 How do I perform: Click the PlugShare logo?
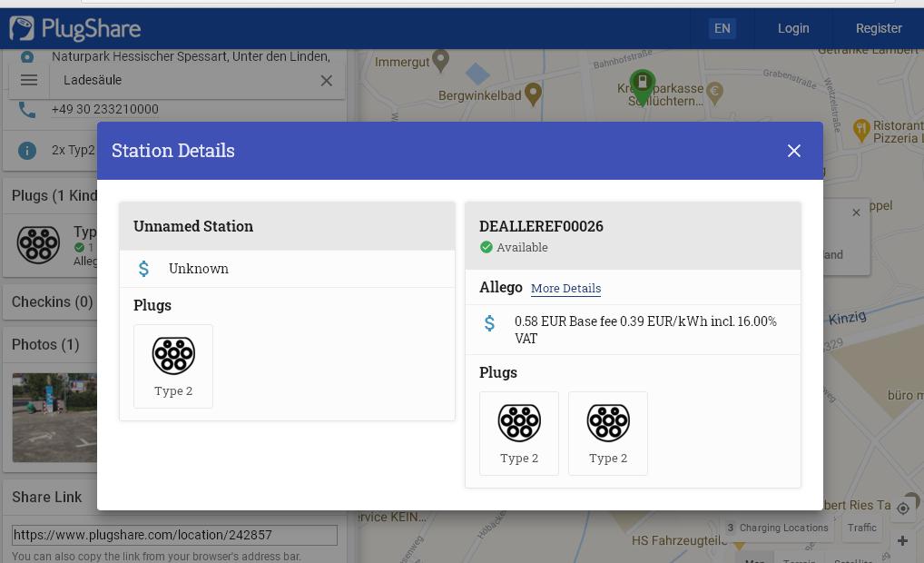(x=75, y=28)
